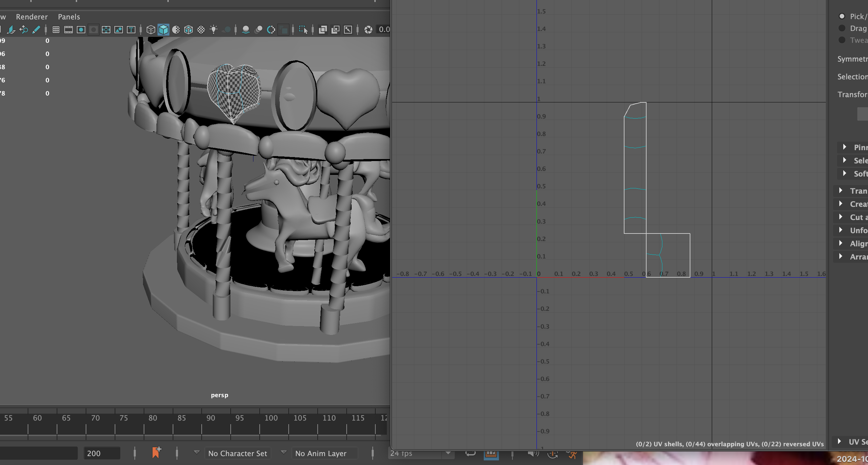Select the Drag radio button
Viewport: 868px width, 465px height.
pos(842,28)
